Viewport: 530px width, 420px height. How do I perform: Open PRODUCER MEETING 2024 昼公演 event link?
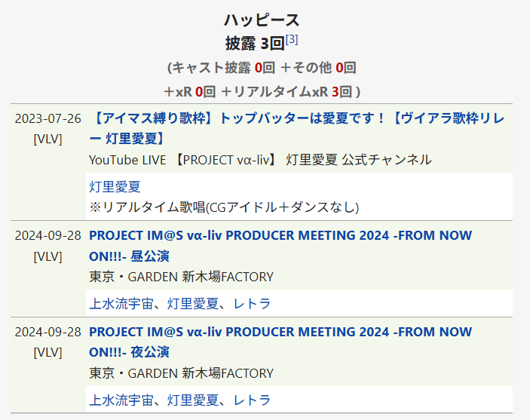[x=280, y=236]
